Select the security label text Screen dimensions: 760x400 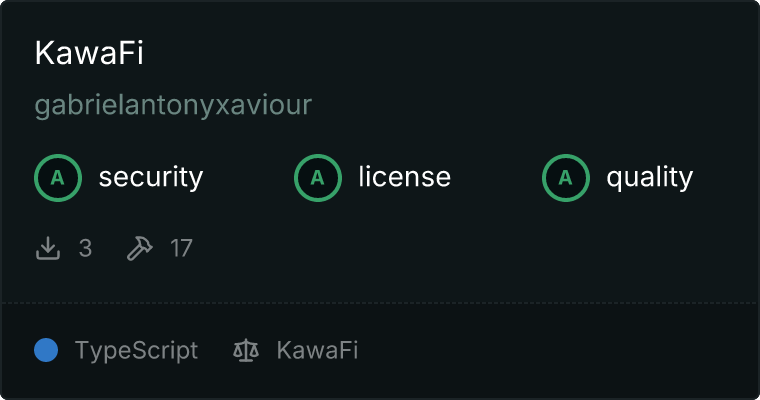tap(151, 177)
